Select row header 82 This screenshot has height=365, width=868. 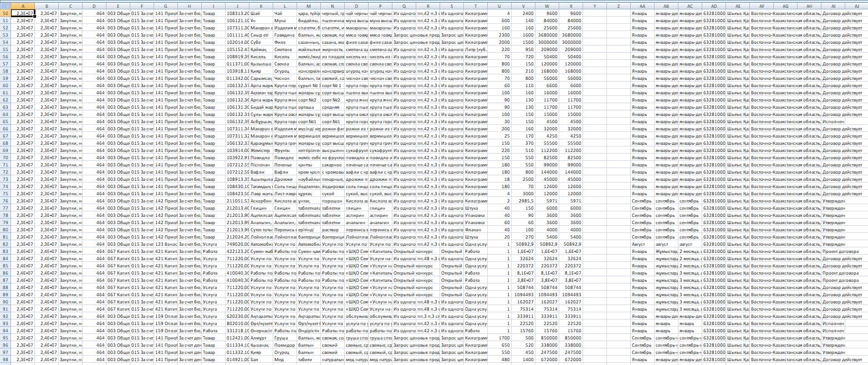[5, 244]
